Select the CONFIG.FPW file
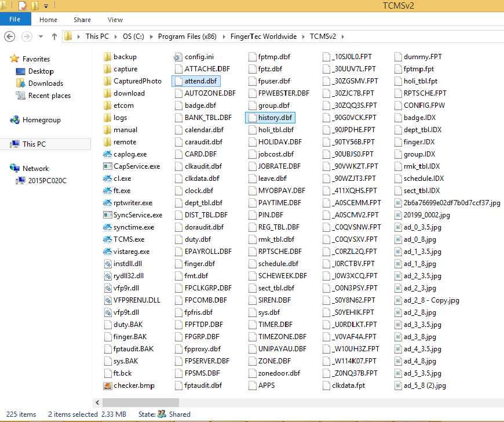Image resolution: width=504 pixels, height=422 pixels. coord(420,106)
